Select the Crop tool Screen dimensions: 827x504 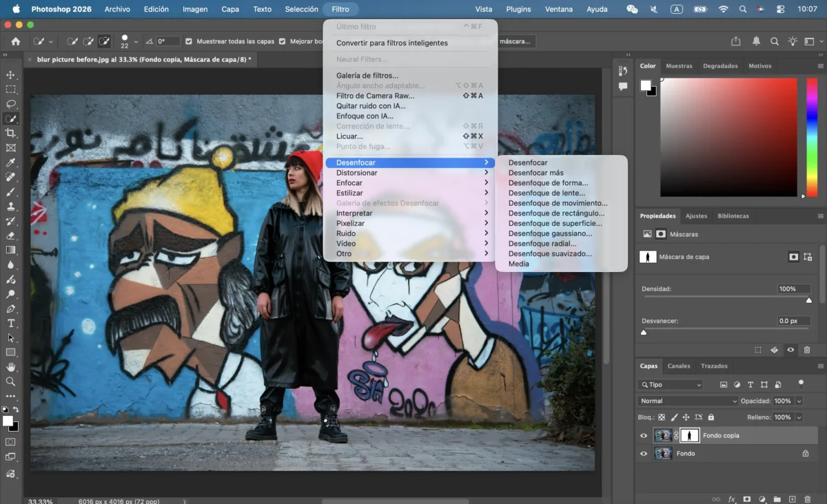(10, 133)
